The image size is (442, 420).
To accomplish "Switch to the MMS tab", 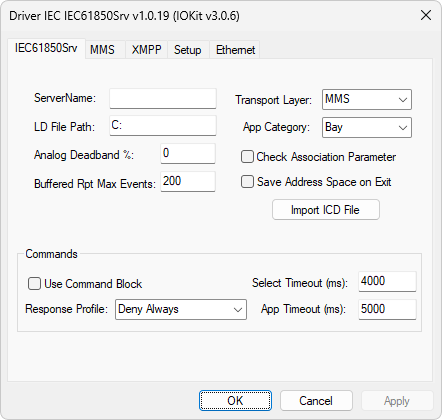I will point(105,50).
